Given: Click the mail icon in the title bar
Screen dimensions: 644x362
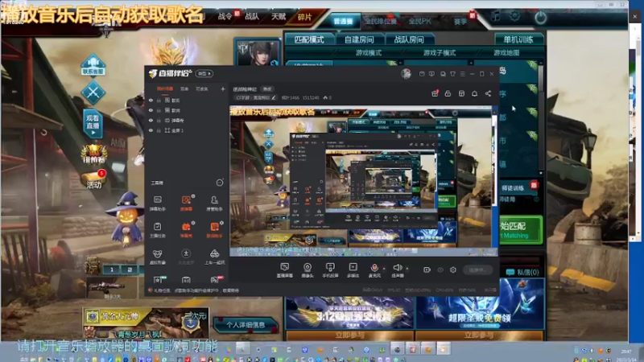Looking at the screenshot, I should pos(422,74).
